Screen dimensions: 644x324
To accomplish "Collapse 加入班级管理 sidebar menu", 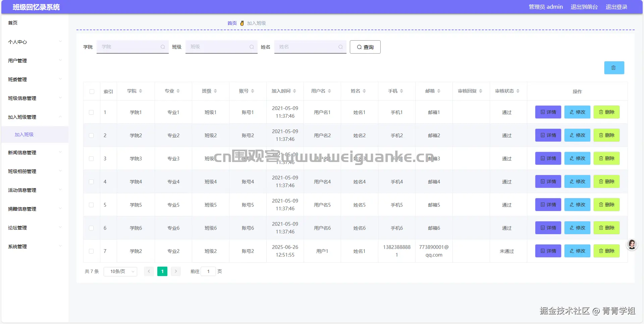I will point(35,117).
